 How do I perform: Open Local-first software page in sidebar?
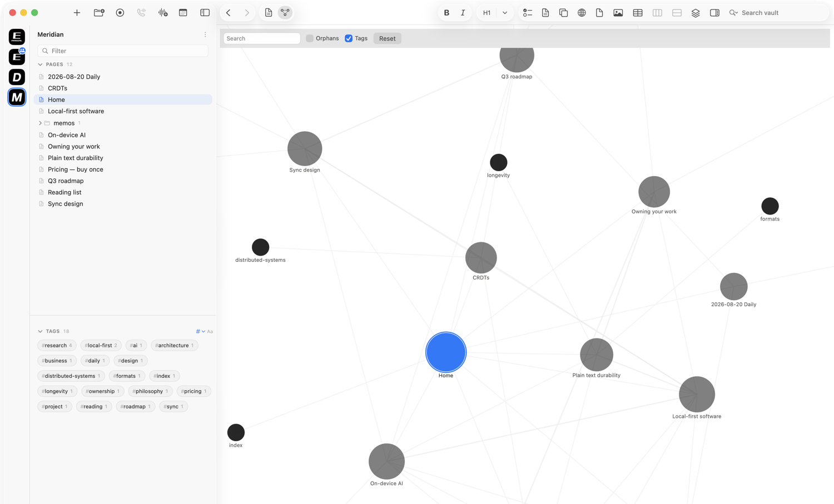[123, 111]
